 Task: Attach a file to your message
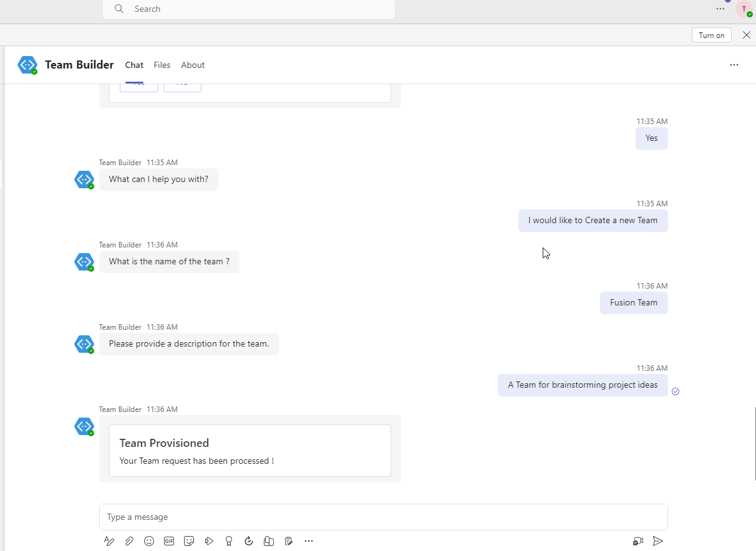tap(129, 541)
